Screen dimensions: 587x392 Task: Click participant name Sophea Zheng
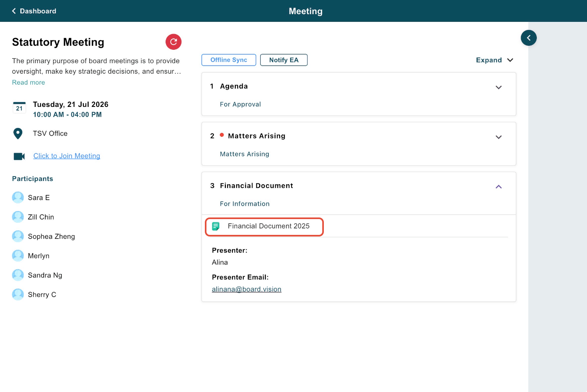click(x=51, y=236)
